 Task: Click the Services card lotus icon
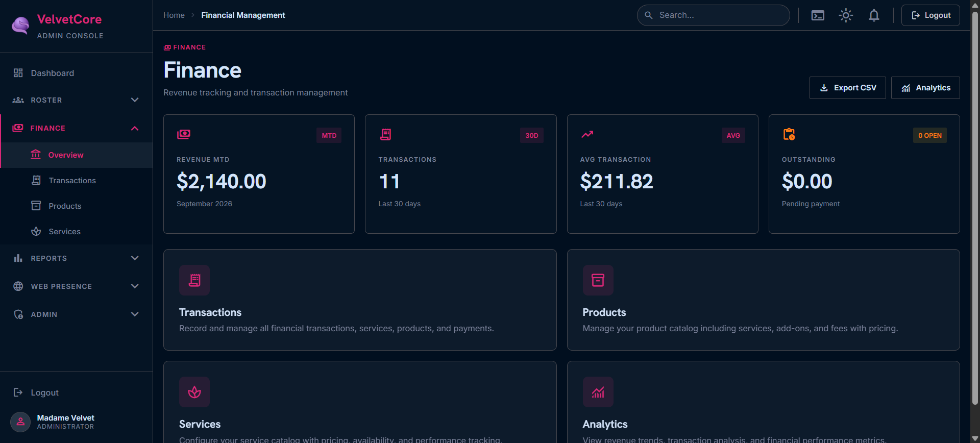coord(194,392)
